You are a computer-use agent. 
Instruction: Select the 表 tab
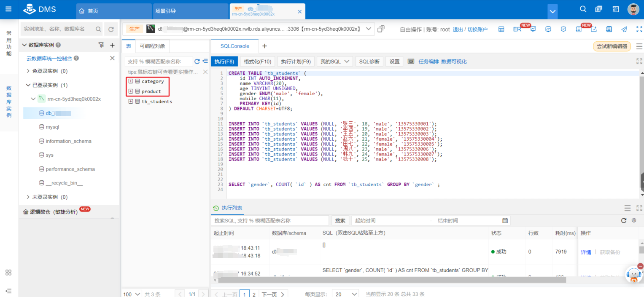(129, 46)
